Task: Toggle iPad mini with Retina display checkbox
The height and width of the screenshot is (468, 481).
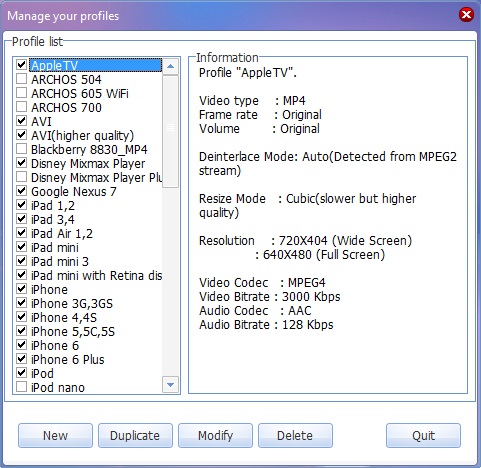Action: [22, 275]
